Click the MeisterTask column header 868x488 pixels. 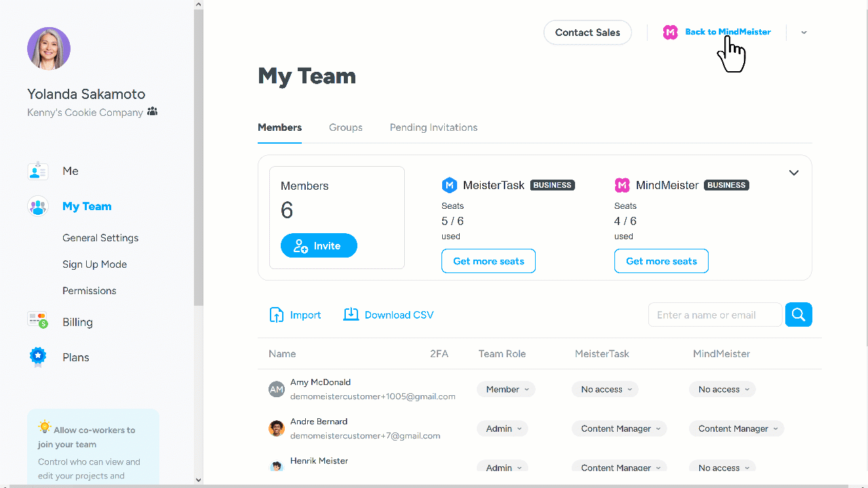pyautogui.click(x=602, y=354)
